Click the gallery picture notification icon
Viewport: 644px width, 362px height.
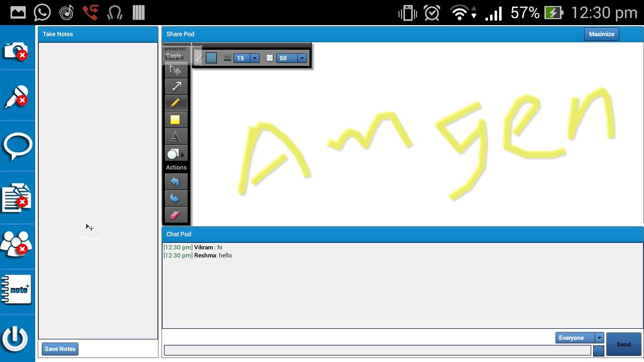[x=18, y=13]
